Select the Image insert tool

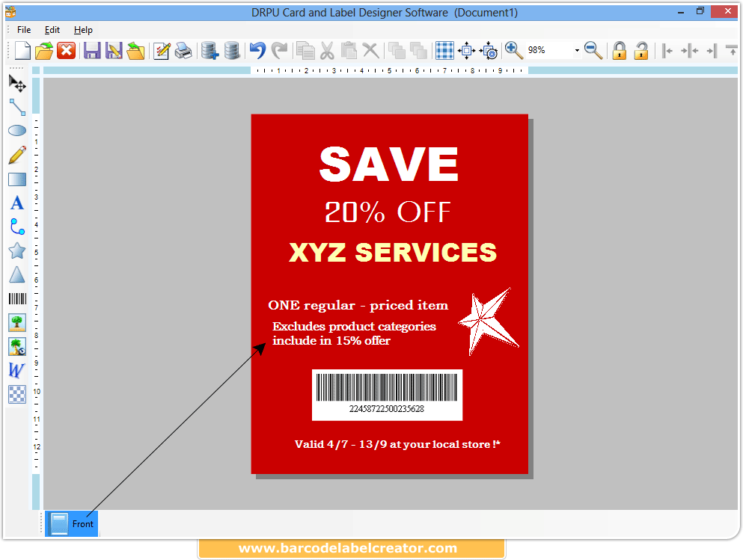pos(16,322)
